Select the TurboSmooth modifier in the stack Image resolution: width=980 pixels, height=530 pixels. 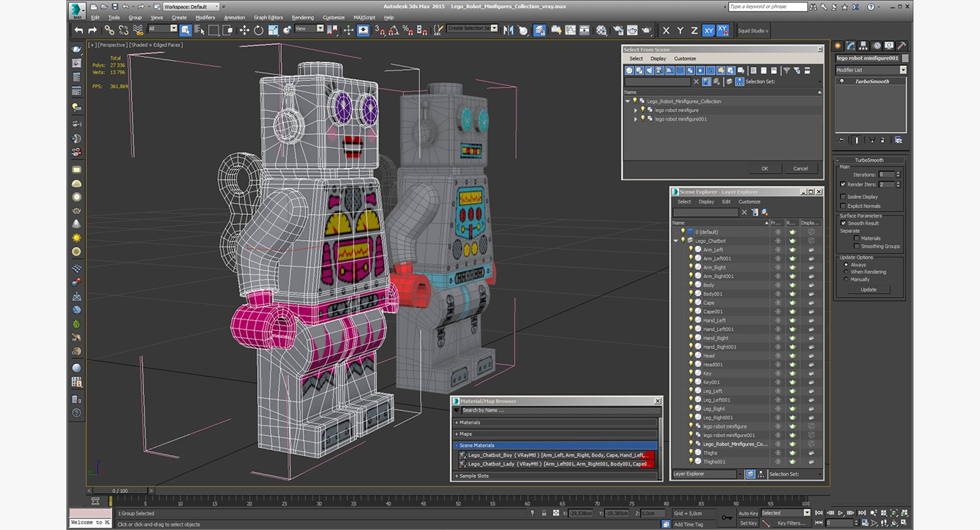point(872,81)
